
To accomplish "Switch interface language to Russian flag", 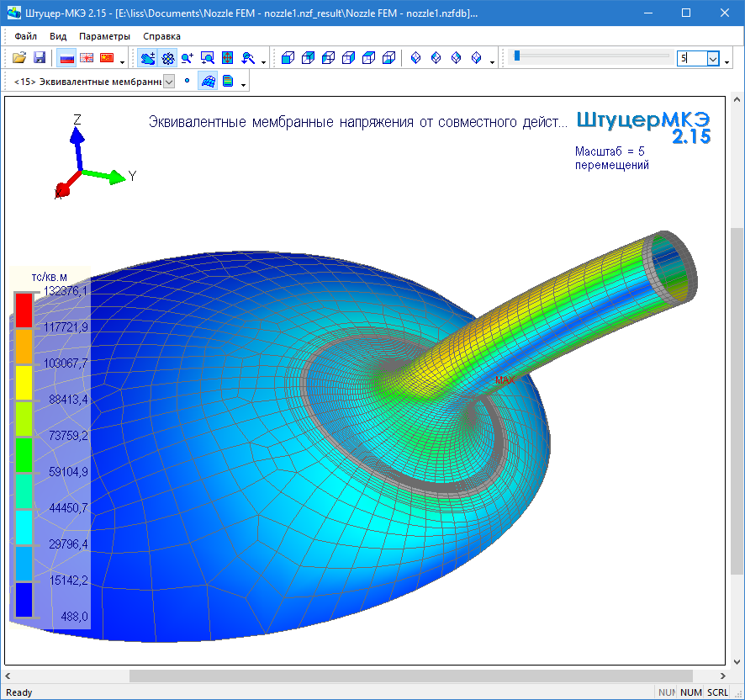I will 66,58.
